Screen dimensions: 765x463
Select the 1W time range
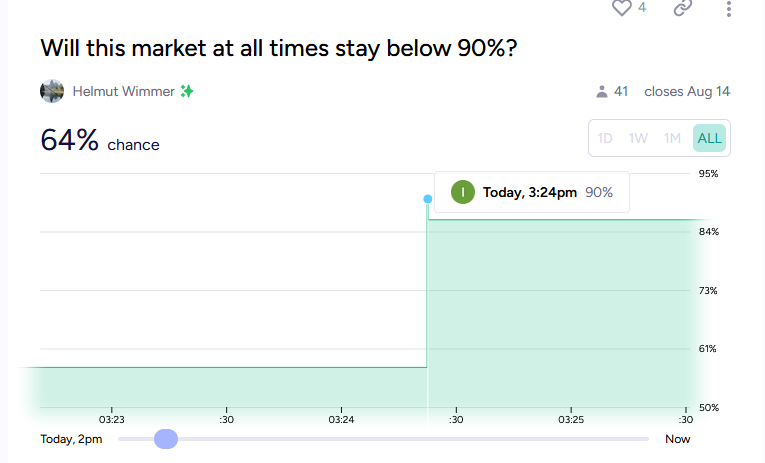(x=638, y=139)
